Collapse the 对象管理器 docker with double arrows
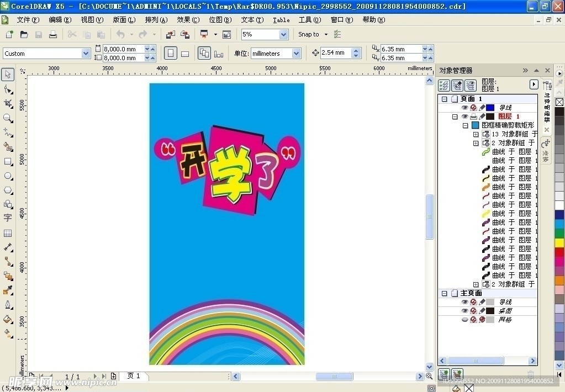Screen dimensions: 565x392 pos(525,70)
